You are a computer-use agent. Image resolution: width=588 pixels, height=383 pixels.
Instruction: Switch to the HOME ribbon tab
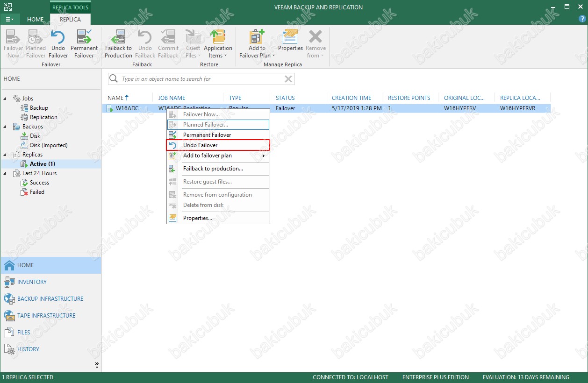tap(35, 19)
